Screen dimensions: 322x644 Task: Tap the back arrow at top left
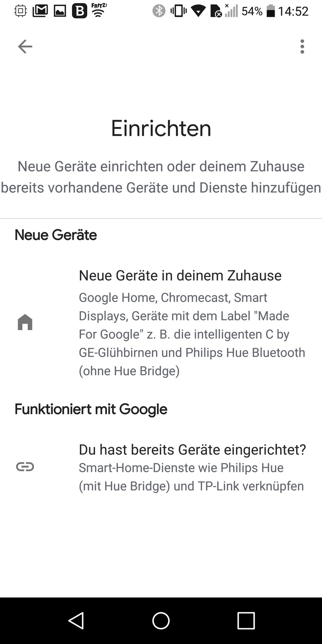point(25,47)
